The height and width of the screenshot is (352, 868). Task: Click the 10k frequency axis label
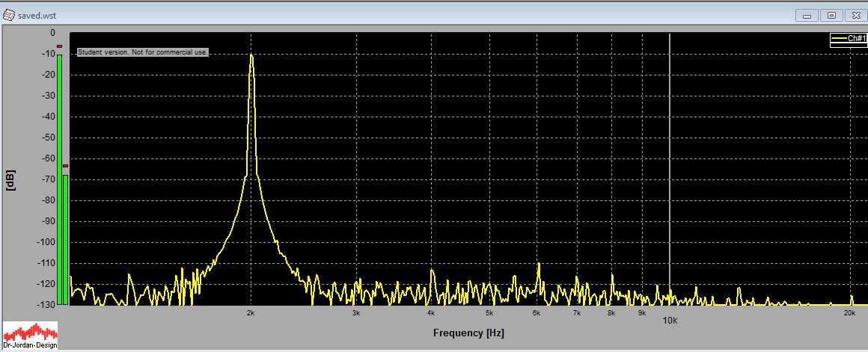(670, 319)
